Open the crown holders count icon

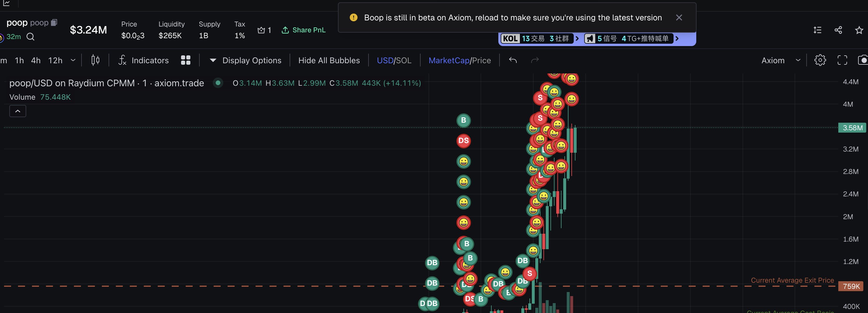pyautogui.click(x=261, y=30)
